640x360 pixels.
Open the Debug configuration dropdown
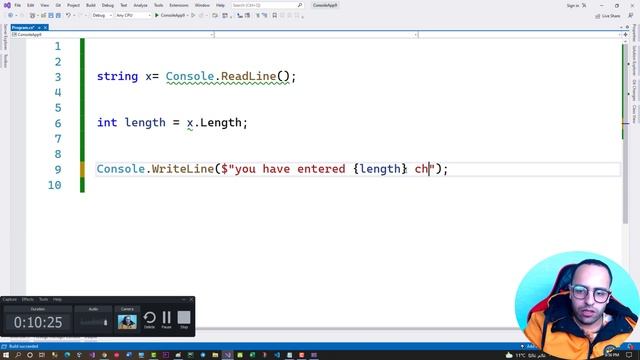(x=102, y=15)
